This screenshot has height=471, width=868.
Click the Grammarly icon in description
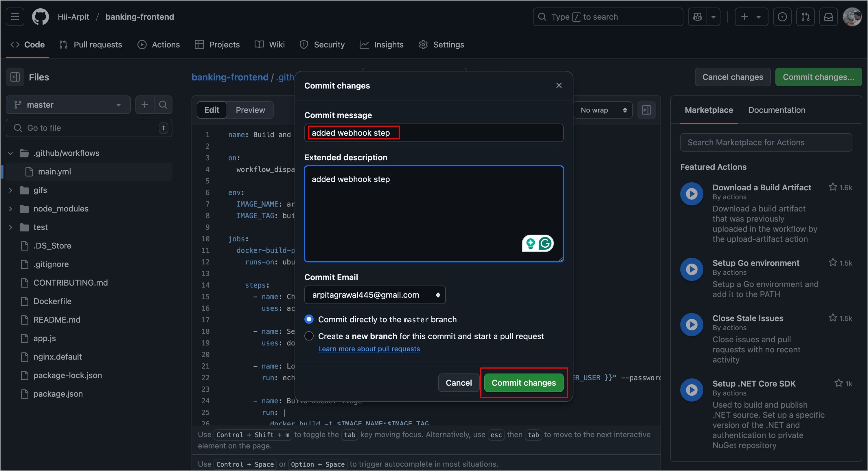coord(545,243)
